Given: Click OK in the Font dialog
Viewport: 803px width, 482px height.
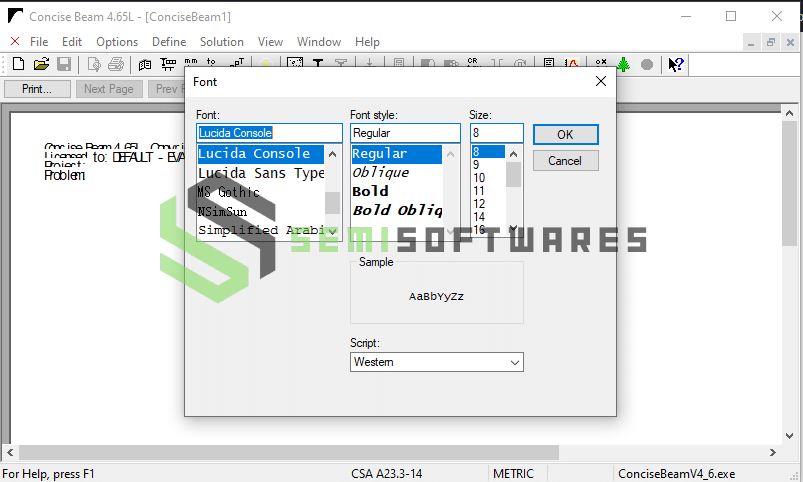Looking at the screenshot, I should [565, 135].
